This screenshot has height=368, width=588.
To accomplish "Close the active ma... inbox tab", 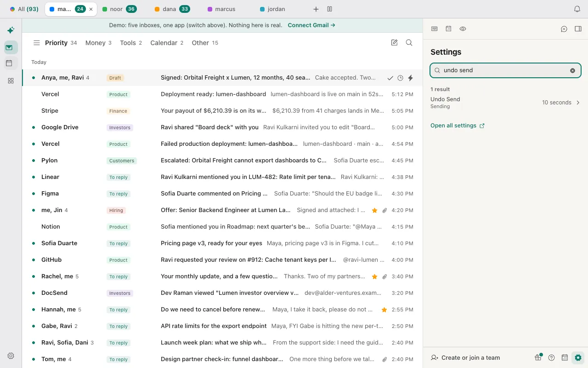I will coord(91,9).
